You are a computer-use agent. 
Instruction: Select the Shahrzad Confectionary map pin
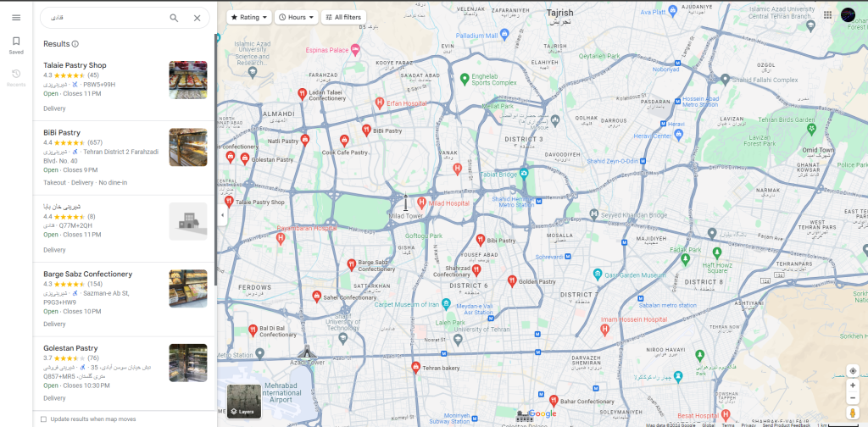tap(476, 270)
